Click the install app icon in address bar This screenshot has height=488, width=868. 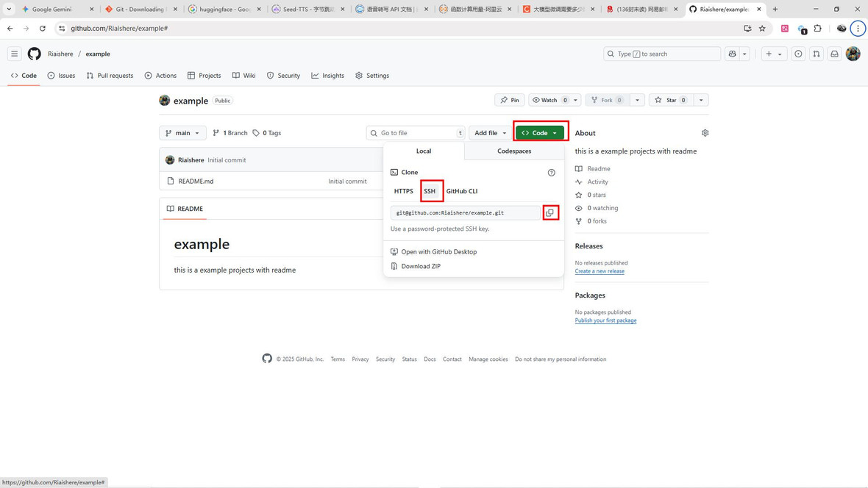point(747,28)
